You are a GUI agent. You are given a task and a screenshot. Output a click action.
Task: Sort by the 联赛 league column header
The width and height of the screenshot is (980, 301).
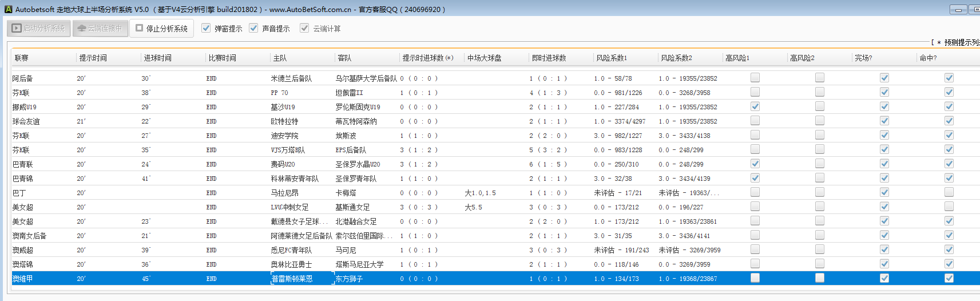pos(22,58)
